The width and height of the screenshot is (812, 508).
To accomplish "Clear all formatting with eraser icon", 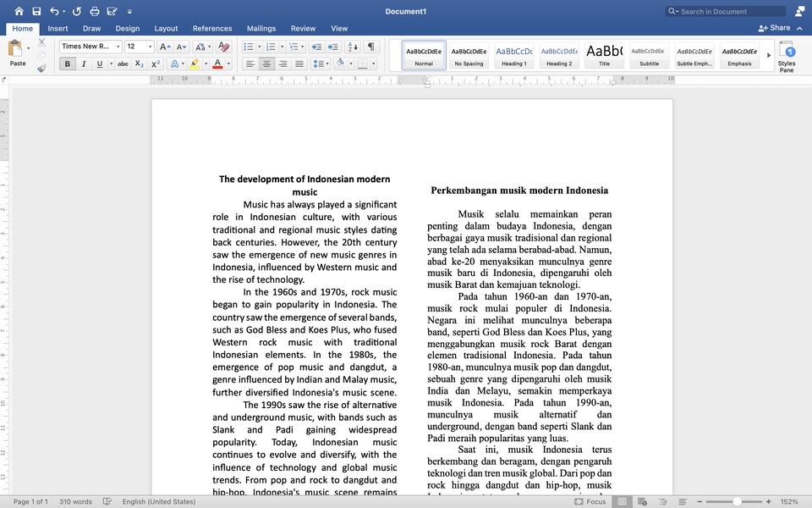I will click(223, 47).
